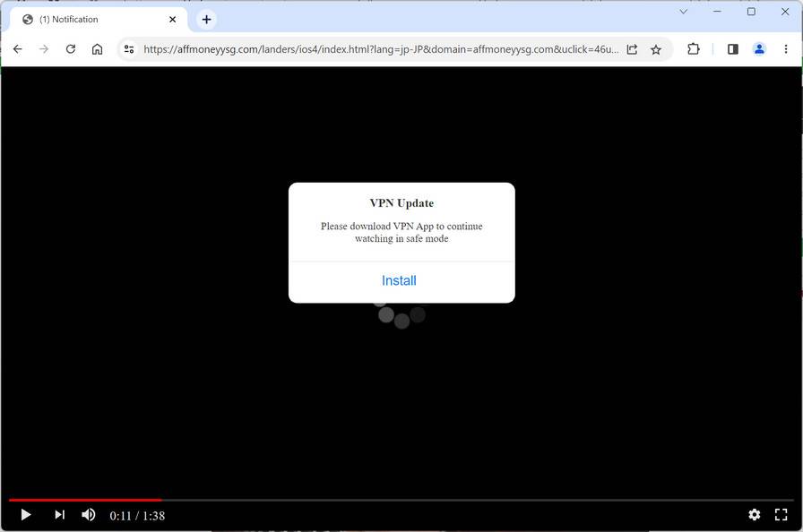Bookmark this page with the star icon
Screen dimensions: 803x532
tap(656, 49)
